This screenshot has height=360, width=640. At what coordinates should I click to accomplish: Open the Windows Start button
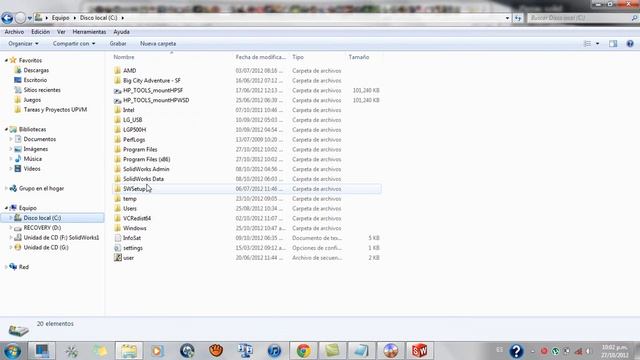12,351
